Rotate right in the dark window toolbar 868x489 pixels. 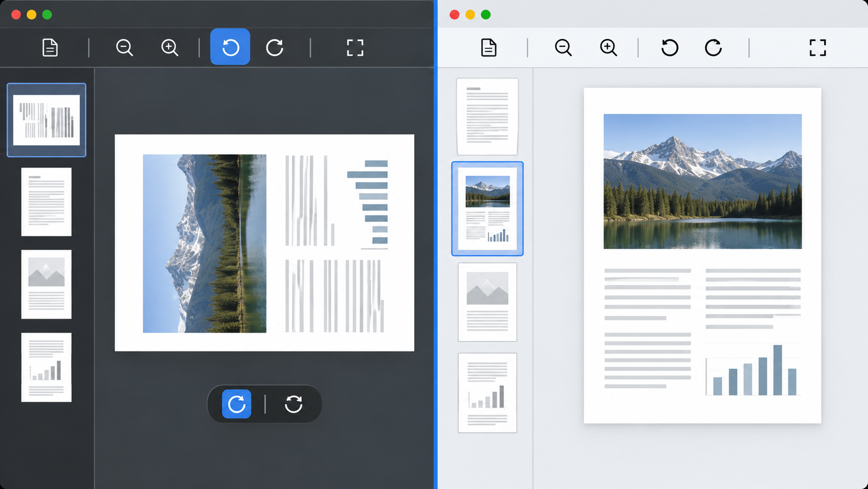tap(275, 48)
